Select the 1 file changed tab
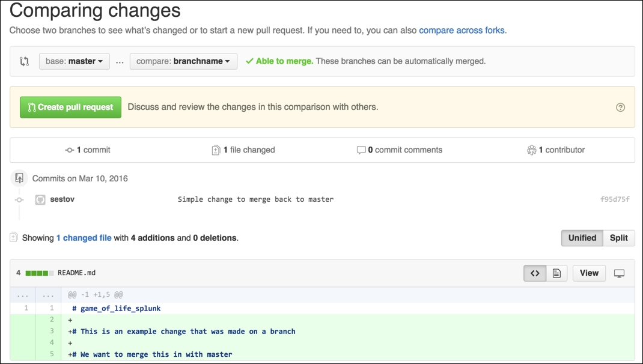This screenshot has width=643, height=364. pos(243,150)
